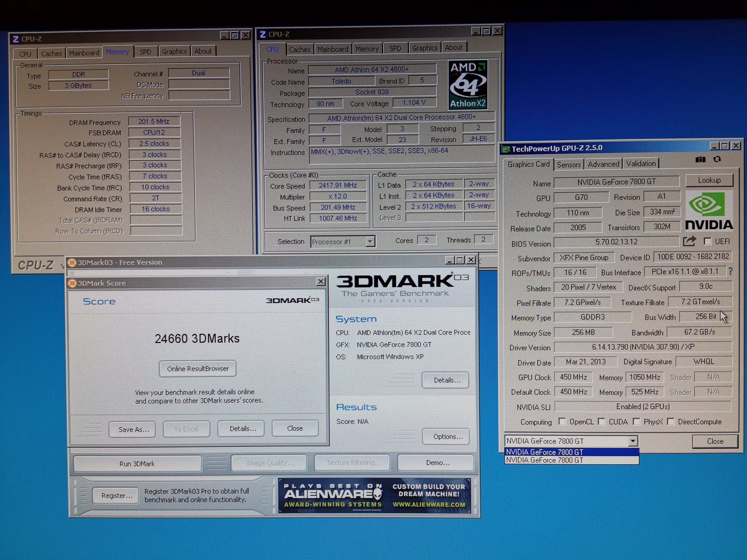This screenshot has height=560, width=747.
Task: Toggle the UEFI checkbox
Action: pyautogui.click(x=708, y=241)
